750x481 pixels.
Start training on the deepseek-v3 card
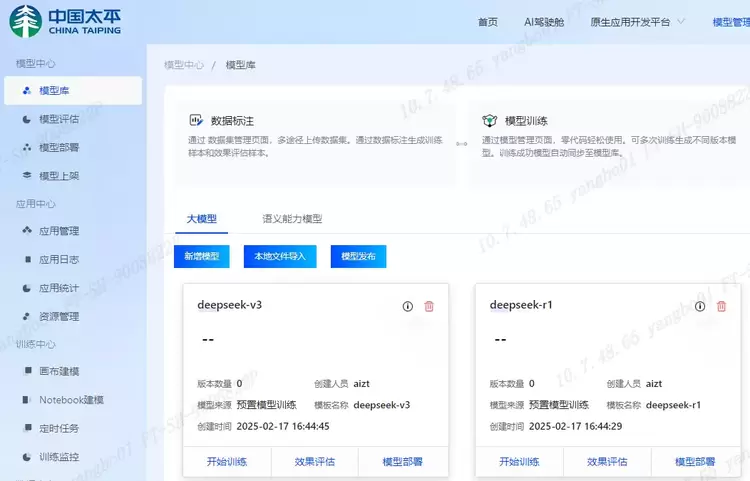point(227,462)
